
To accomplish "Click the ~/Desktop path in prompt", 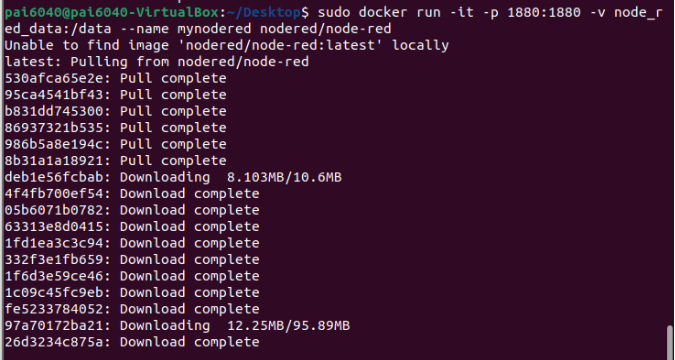I will pyautogui.click(x=264, y=12).
